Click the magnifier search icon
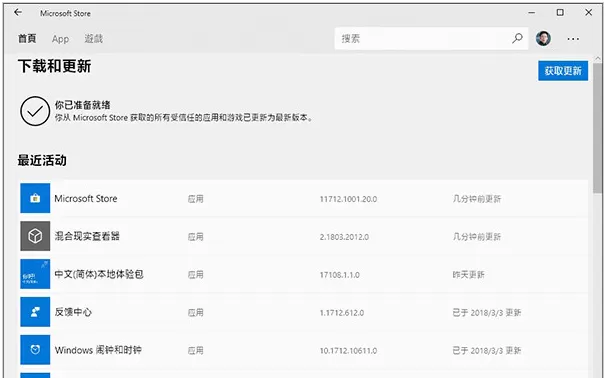Viewport: 606px width, 378px height. 517,38
